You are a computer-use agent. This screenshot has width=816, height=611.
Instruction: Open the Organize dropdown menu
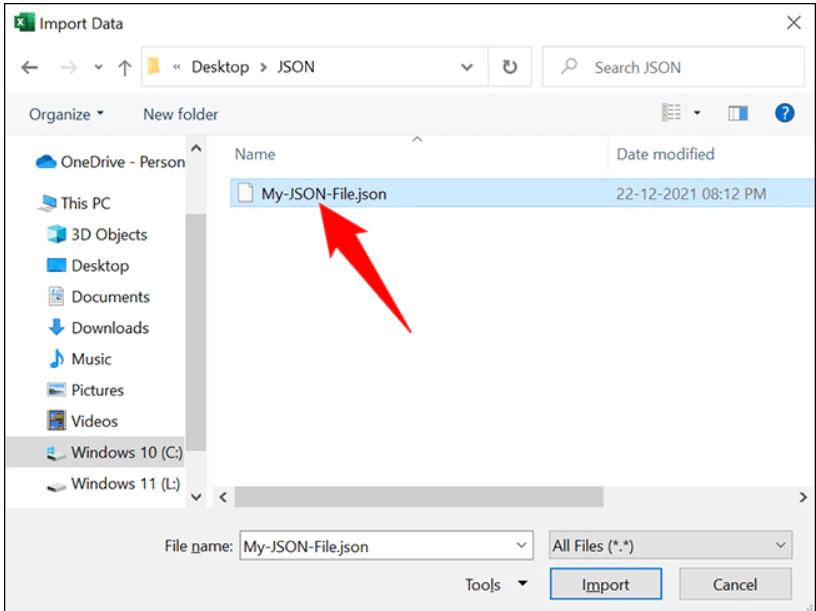pyautogui.click(x=63, y=114)
